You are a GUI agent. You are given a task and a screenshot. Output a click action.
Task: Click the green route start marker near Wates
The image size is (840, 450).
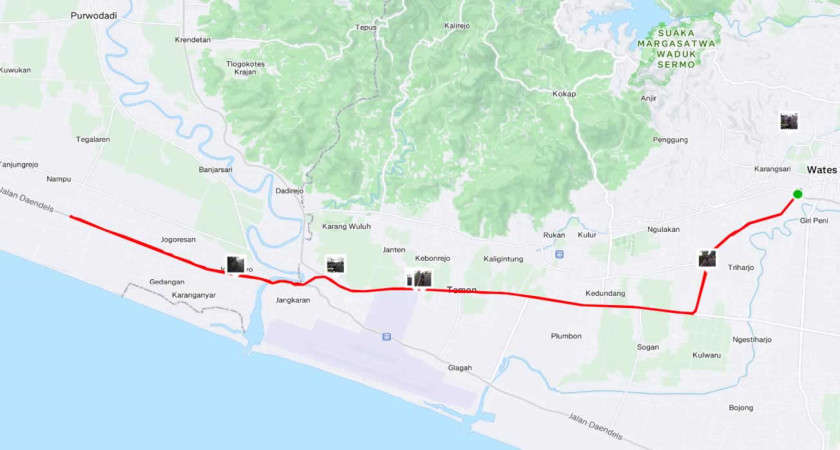click(798, 194)
